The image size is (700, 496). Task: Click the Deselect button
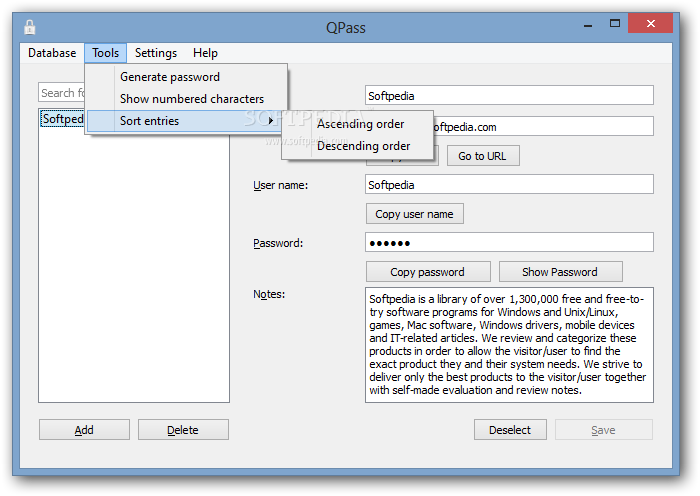[510, 430]
